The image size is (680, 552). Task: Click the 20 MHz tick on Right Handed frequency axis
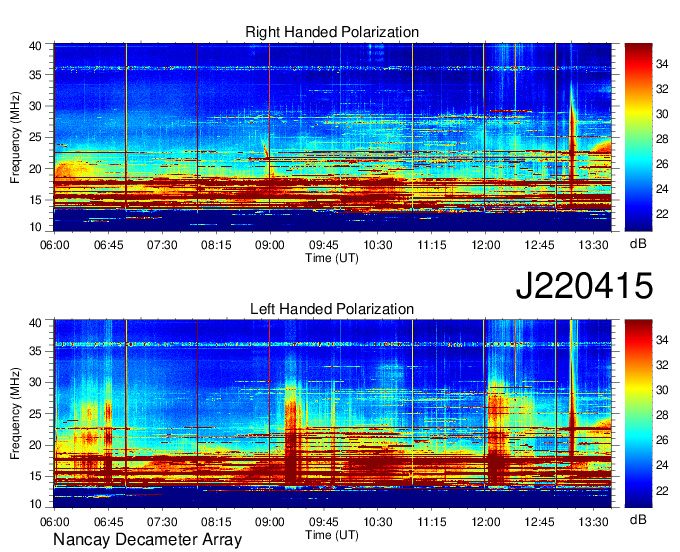[35, 169]
